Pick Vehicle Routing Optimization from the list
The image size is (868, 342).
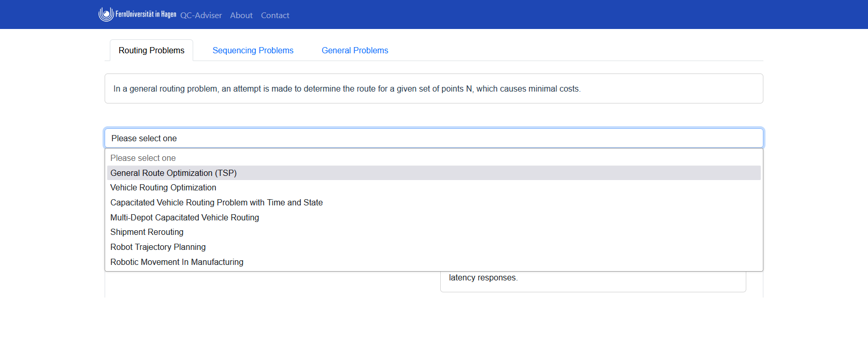tap(163, 188)
